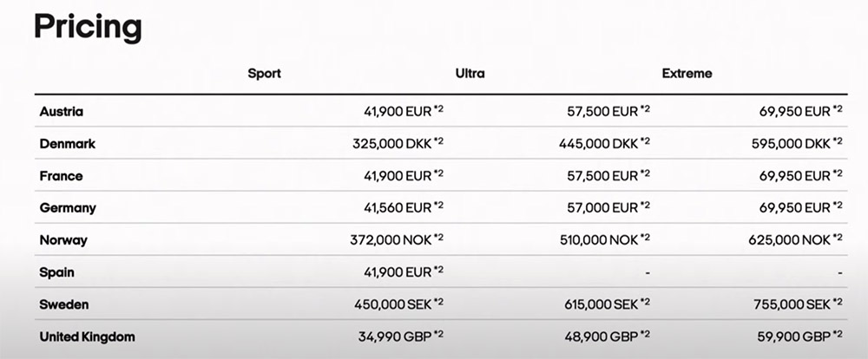The width and height of the screenshot is (868, 359).
Task: Select the United Kingdom row label
Action: tap(87, 336)
